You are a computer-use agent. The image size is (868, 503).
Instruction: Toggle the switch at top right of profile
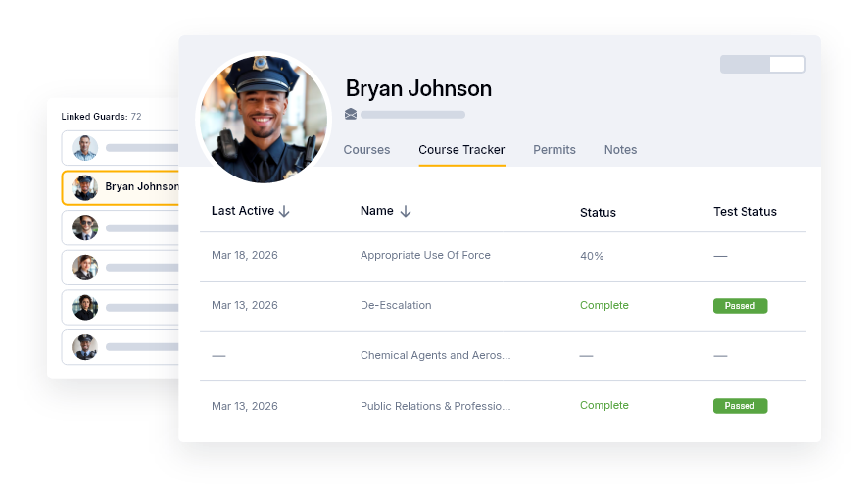[763, 65]
